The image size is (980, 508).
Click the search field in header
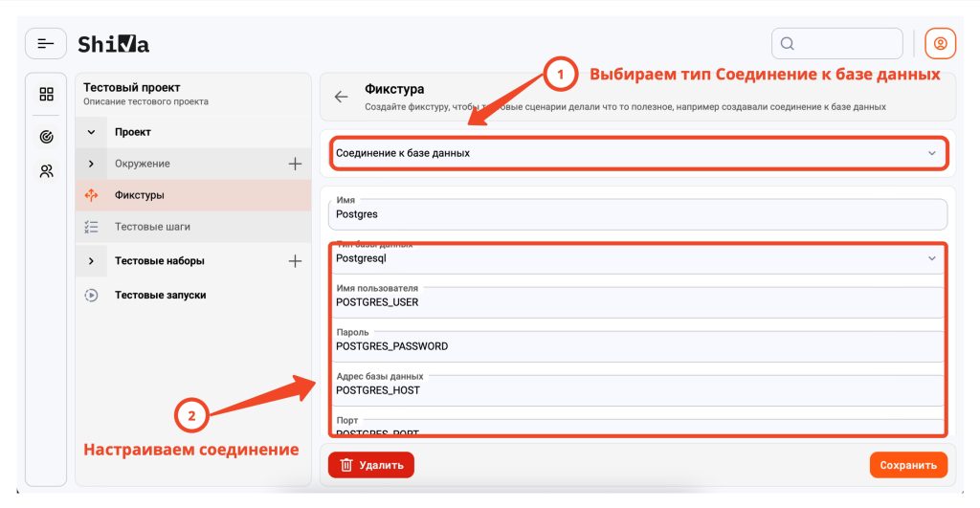pyautogui.click(x=837, y=43)
